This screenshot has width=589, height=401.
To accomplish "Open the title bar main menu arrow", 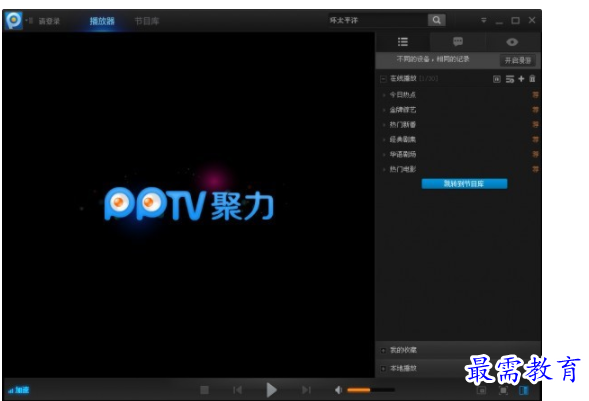I will pyautogui.click(x=483, y=20).
